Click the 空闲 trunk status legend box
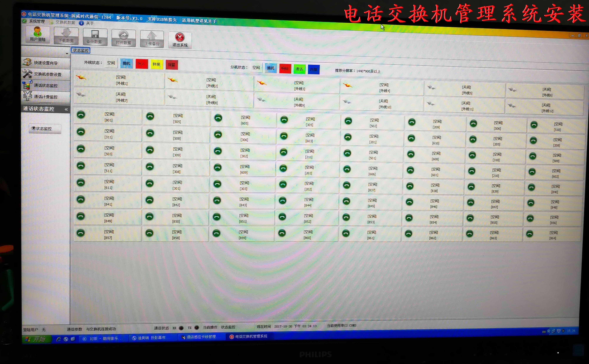Screen dimensions: 589x364 111,63
